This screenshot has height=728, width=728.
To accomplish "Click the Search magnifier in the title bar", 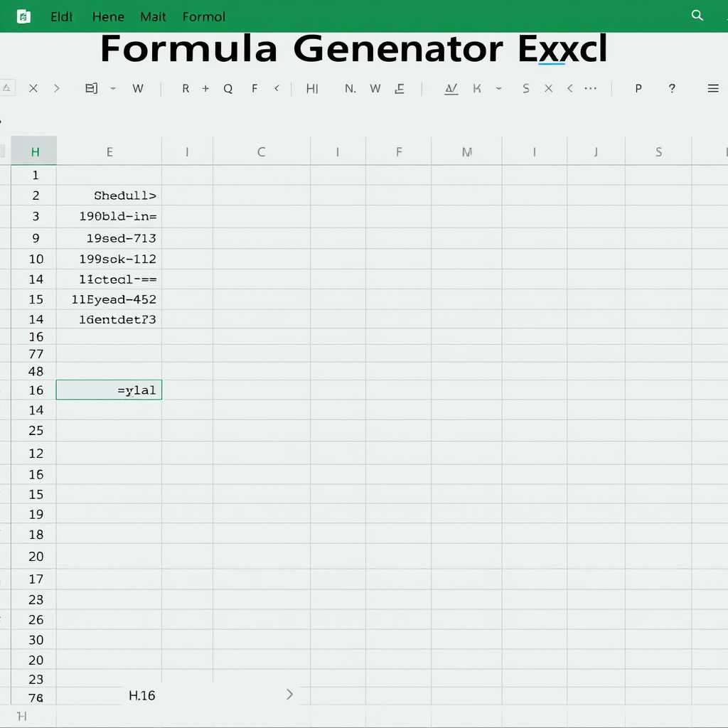I will click(x=697, y=14).
